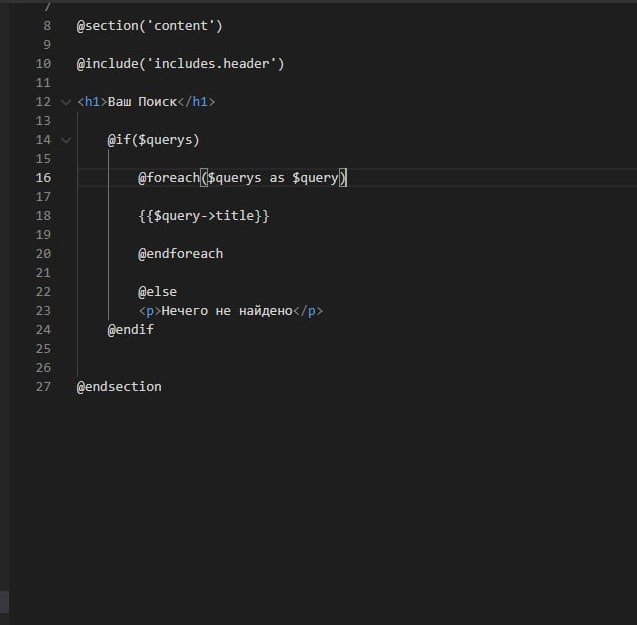The height and width of the screenshot is (625, 637).
Task: Click line number 24 in the gutter
Action: [43, 330]
